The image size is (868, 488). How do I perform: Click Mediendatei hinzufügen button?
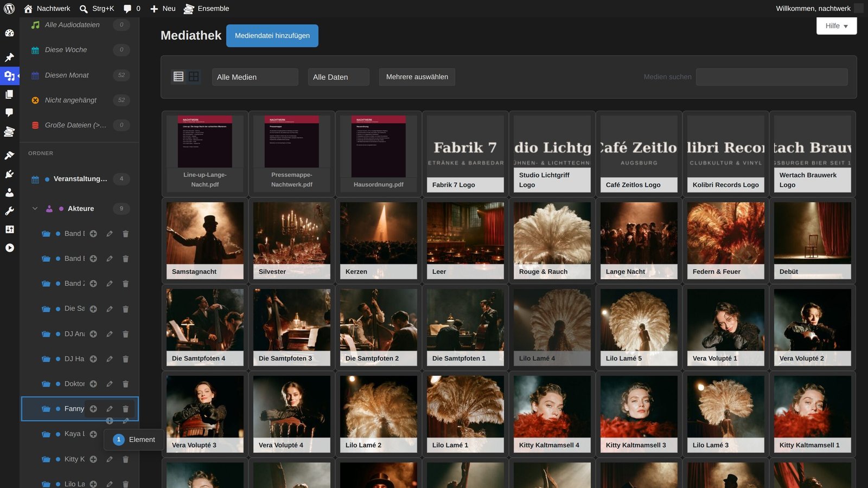pyautogui.click(x=272, y=36)
